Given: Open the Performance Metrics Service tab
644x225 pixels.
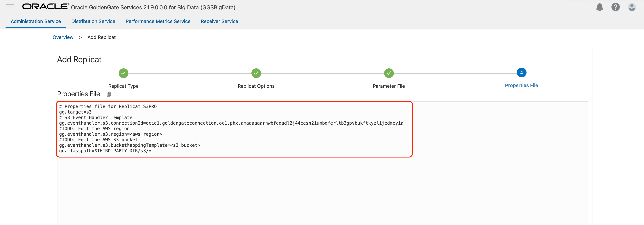Looking at the screenshot, I should 158,21.
